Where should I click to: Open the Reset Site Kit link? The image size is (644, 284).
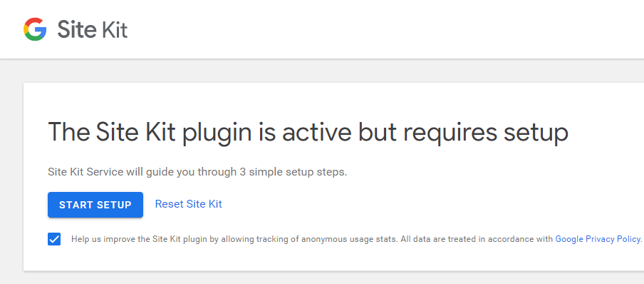189,204
